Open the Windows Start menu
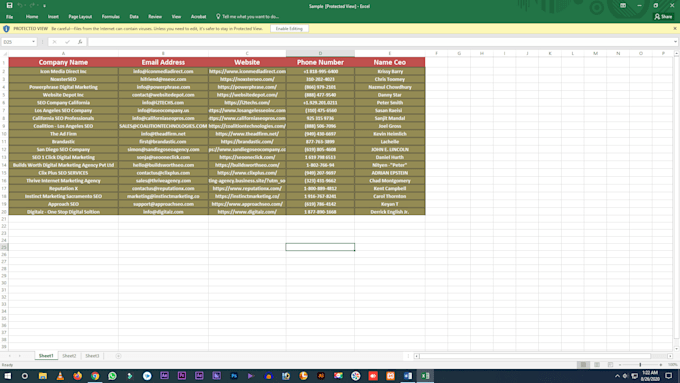 coord(7,376)
